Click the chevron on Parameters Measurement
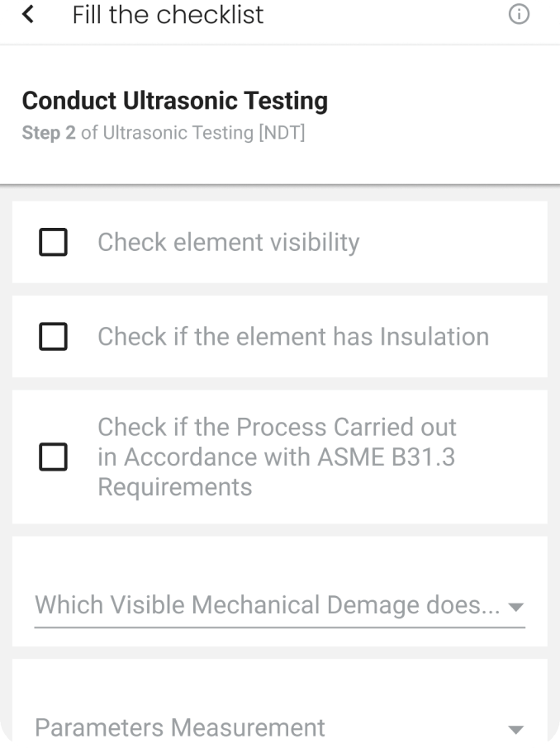 coord(516,727)
